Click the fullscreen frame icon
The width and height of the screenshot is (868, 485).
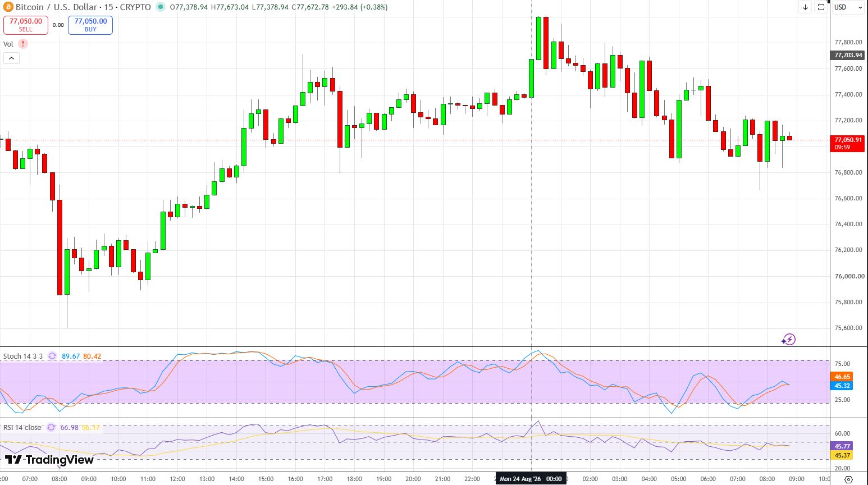(x=821, y=7)
